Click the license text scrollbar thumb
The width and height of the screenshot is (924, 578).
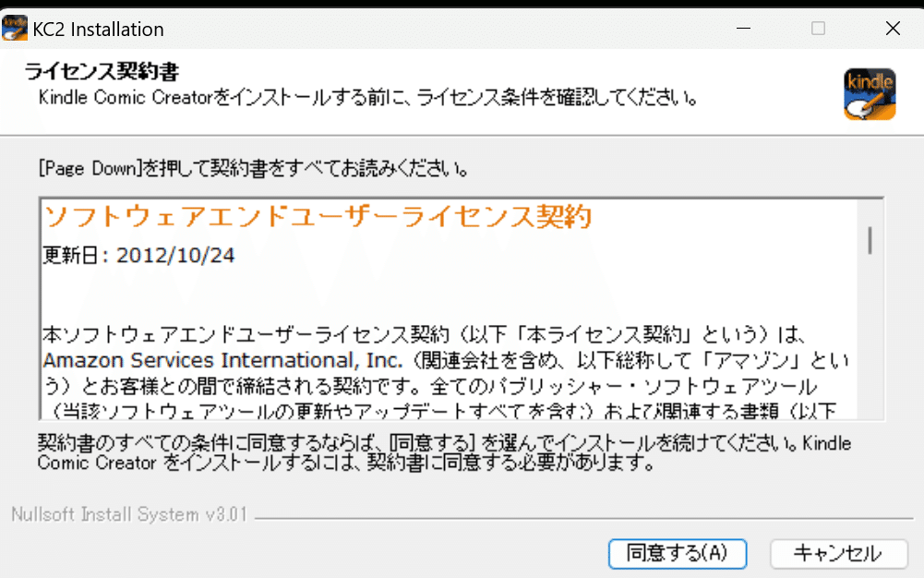coord(870,240)
